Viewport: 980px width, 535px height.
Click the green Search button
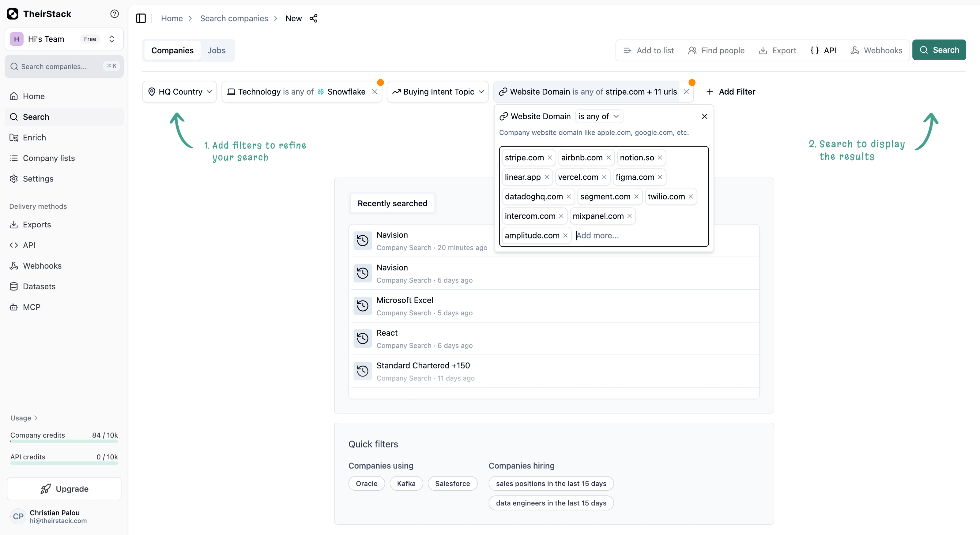[939, 50]
